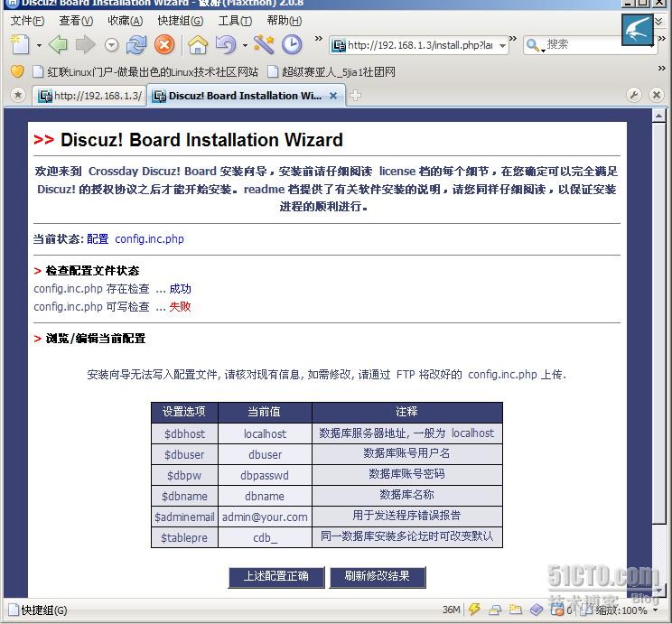Image resolution: width=672 pixels, height=624 pixels.
Task: Click the magic wand toolbar icon
Action: tap(264, 44)
